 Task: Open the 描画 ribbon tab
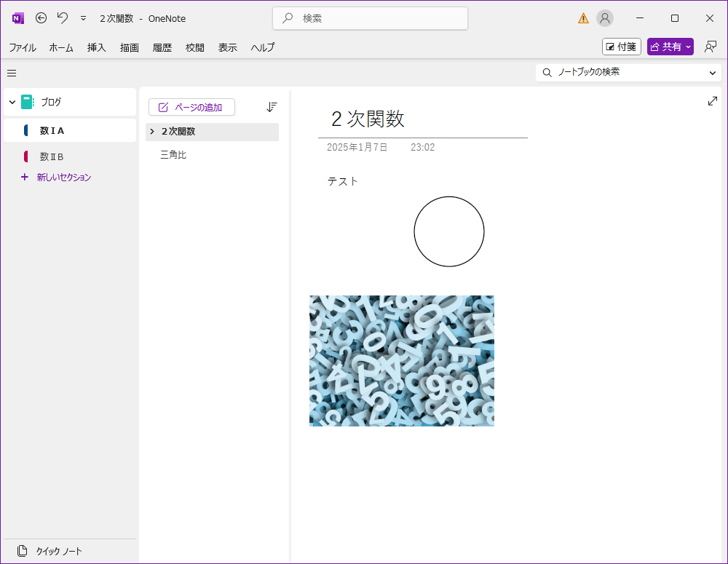click(x=130, y=47)
